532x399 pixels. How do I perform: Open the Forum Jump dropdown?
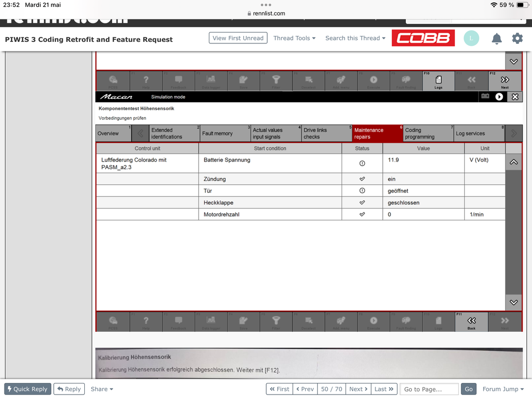pyautogui.click(x=503, y=389)
